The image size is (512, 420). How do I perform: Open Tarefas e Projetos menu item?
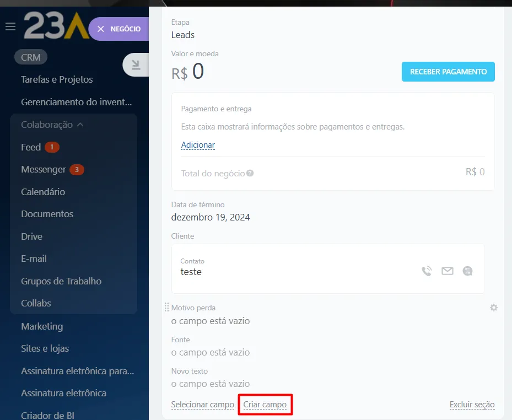coord(57,79)
